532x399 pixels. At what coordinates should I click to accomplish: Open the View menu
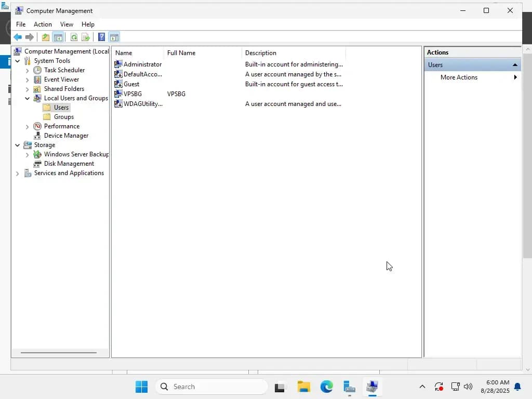tap(66, 24)
